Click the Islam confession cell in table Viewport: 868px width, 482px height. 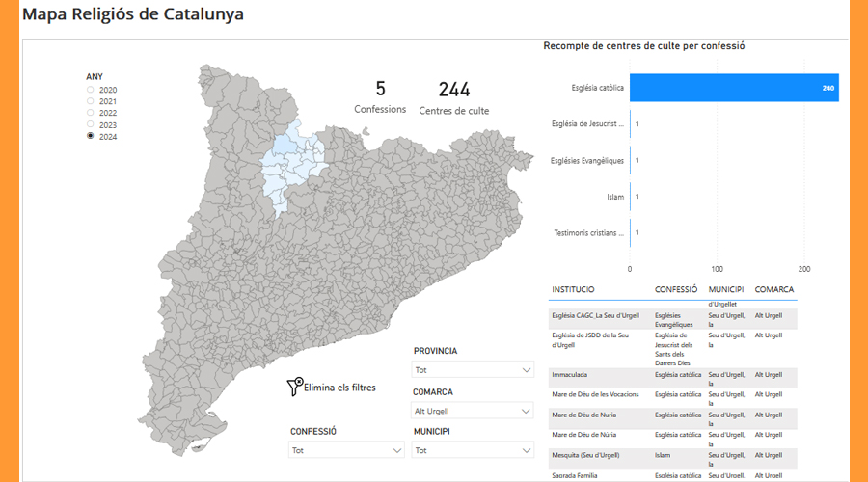(663, 455)
